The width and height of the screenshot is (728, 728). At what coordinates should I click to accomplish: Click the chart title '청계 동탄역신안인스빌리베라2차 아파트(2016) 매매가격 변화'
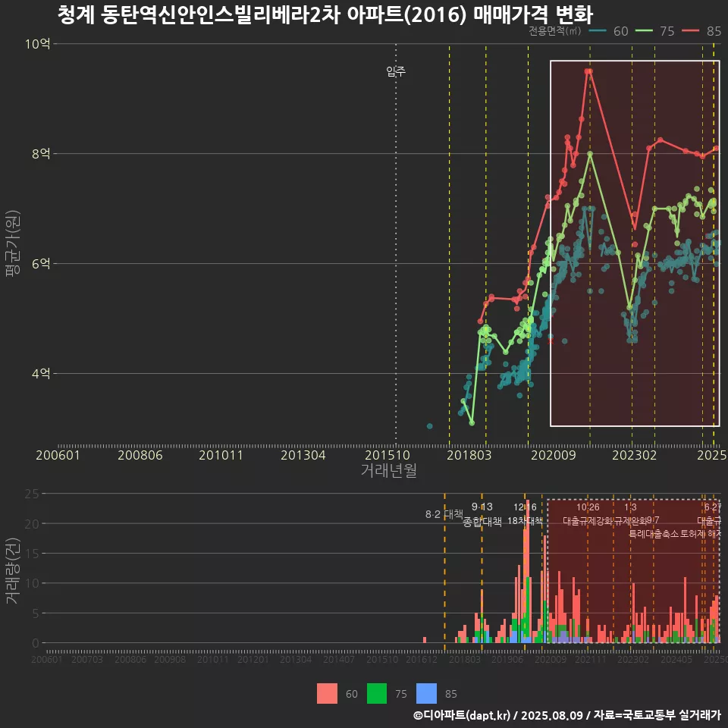[325, 14]
